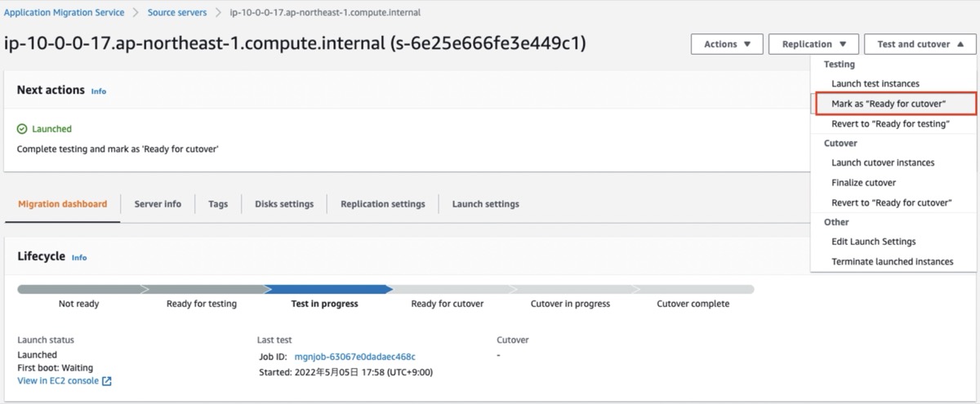Open View in EC2 console link
This screenshot has height=404, width=980.
coord(58,381)
